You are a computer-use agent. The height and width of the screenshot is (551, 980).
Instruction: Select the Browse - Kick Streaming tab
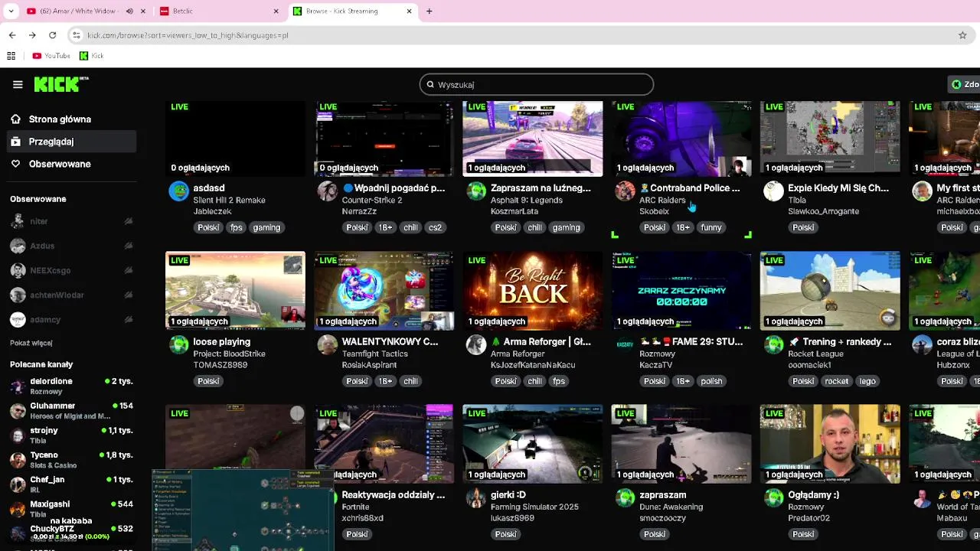(x=352, y=11)
